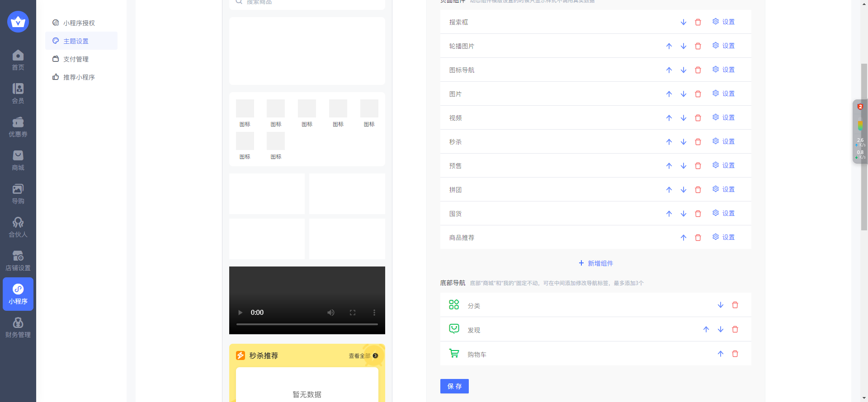Open video more options menu
Screen dimensions: 868x402
[x=374, y=313]
